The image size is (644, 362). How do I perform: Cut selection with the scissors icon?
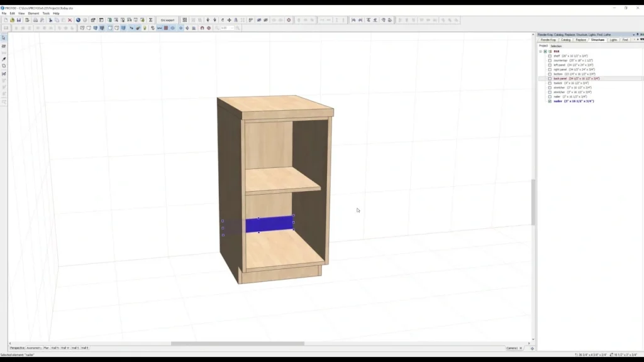click(x=50, y=19)
